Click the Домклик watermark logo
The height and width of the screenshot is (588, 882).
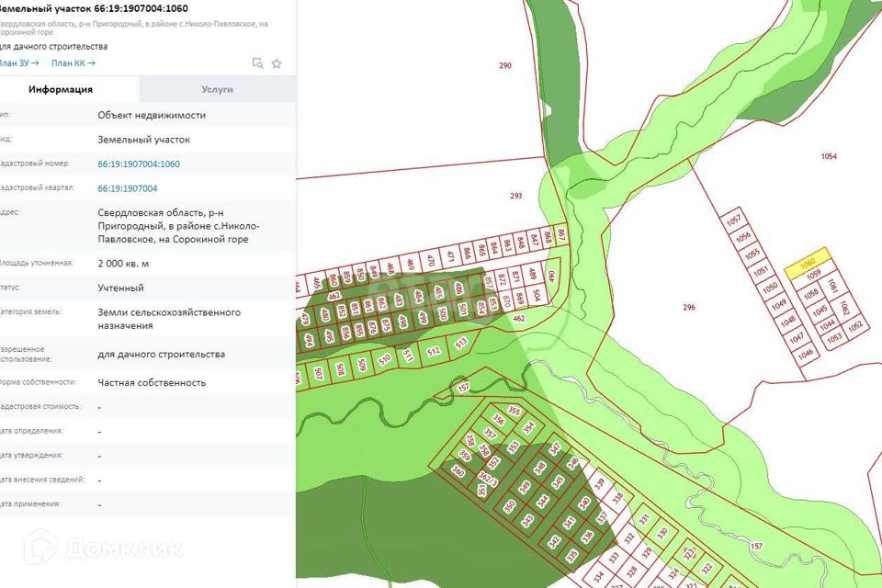(107, 549)
